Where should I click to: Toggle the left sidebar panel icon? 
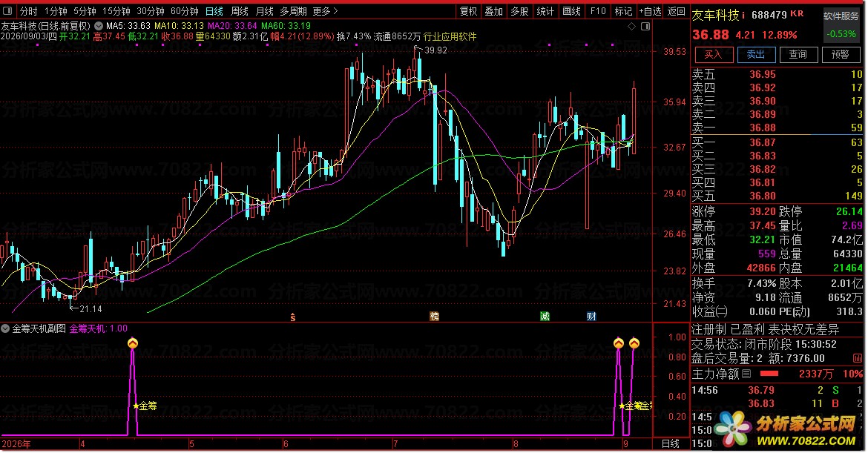[x=7, y=11]
